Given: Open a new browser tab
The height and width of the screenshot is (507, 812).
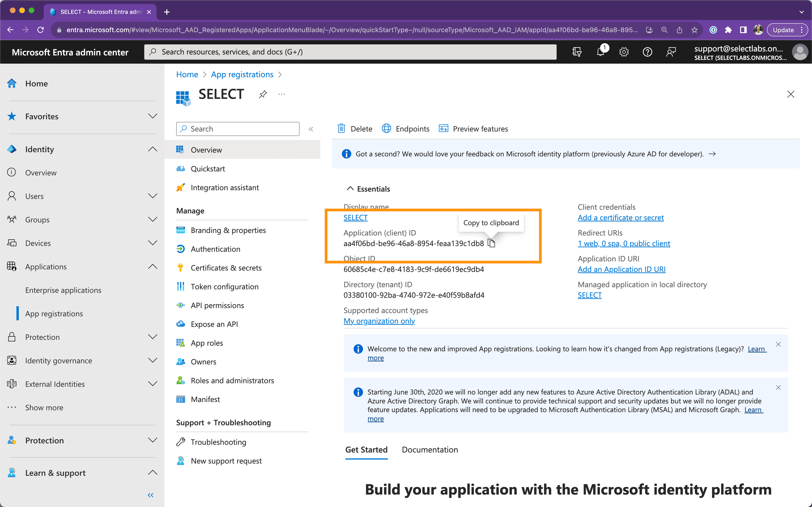Looking at the screenshot, I should tap(167, 12).
